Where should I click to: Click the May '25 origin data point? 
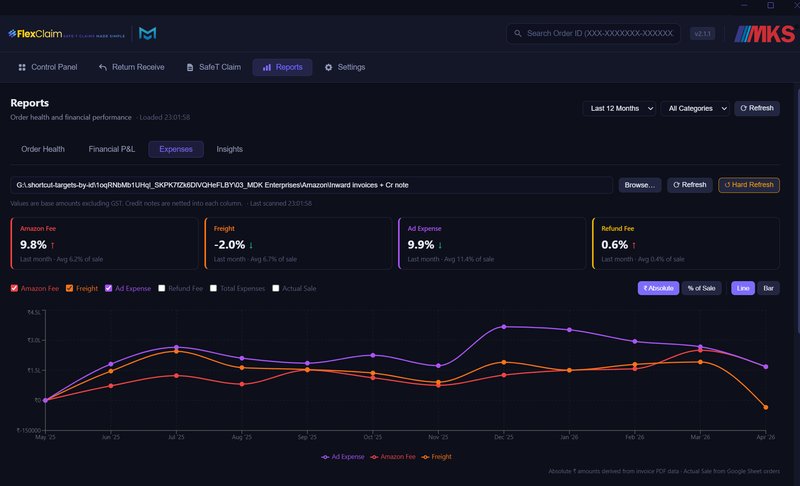(x=45, y=400)
